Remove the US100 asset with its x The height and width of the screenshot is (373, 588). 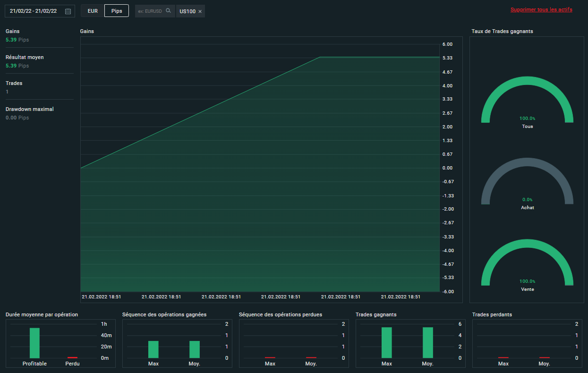200,11
